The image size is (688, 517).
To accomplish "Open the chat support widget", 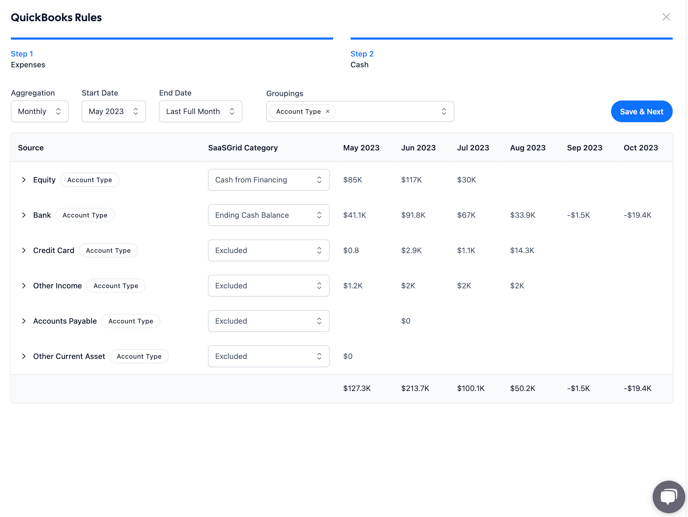I will (668, 496).
